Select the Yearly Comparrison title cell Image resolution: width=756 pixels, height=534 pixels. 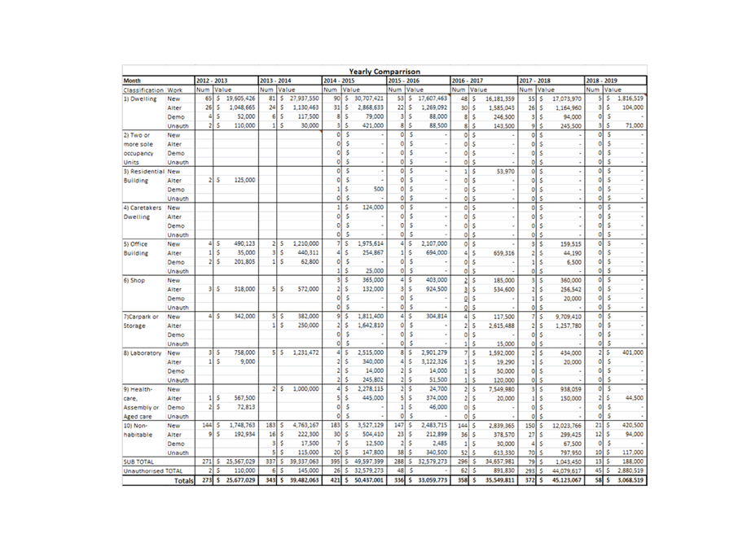coord(385,72)
